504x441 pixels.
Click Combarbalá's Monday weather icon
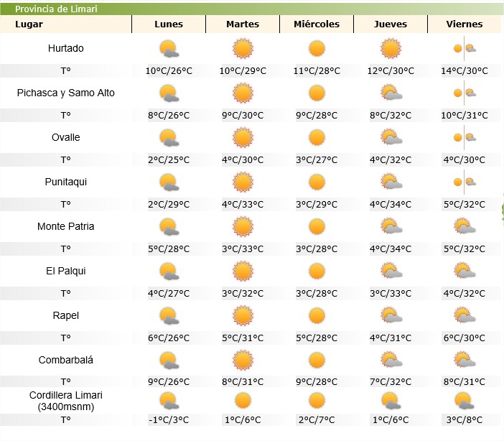[x=169, y=361]
